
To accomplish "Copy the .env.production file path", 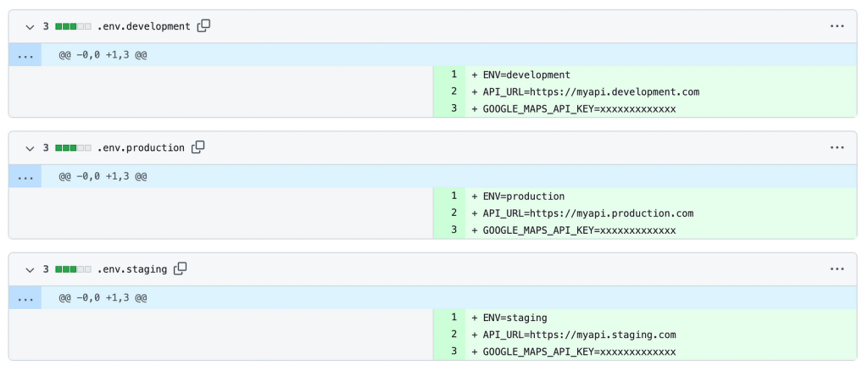I will coord(198,147).
